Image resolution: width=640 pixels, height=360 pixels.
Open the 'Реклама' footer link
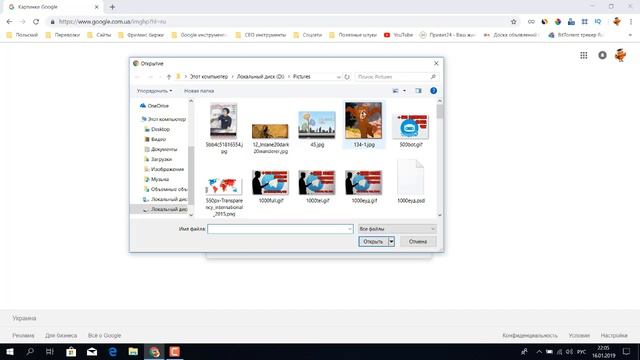click(23, 335)
